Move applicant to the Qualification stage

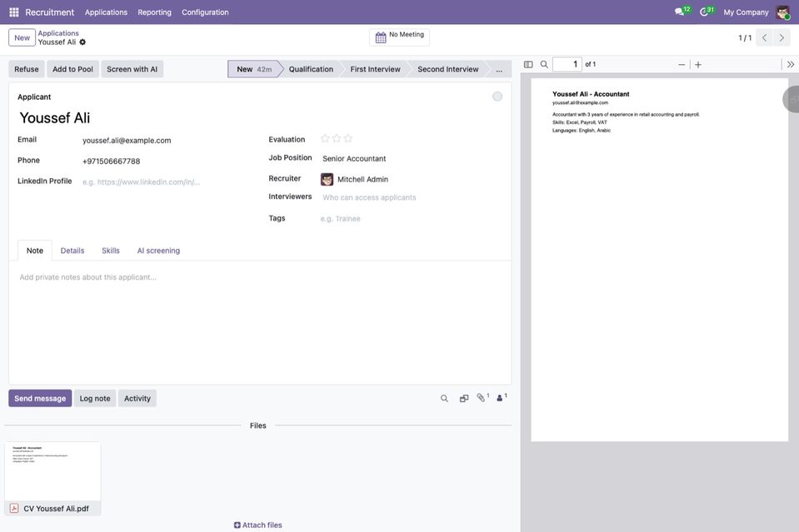[x=311, y=69]
